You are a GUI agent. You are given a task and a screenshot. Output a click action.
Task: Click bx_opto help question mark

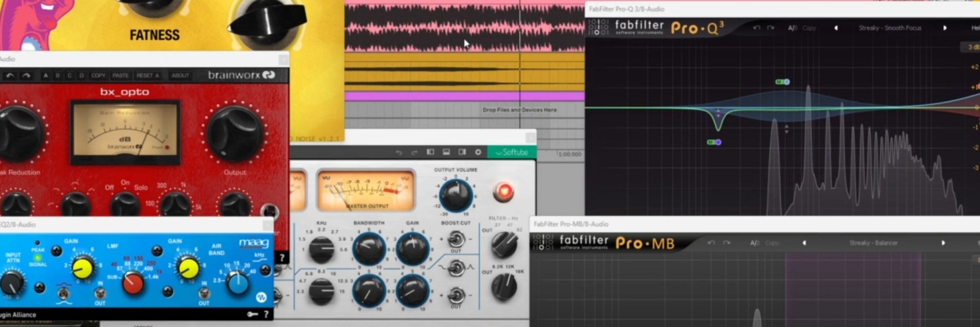282,258
